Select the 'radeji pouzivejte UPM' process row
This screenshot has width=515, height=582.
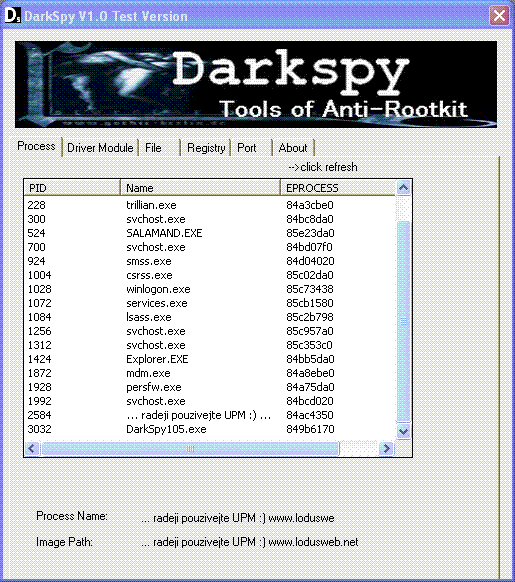[209, 415]
